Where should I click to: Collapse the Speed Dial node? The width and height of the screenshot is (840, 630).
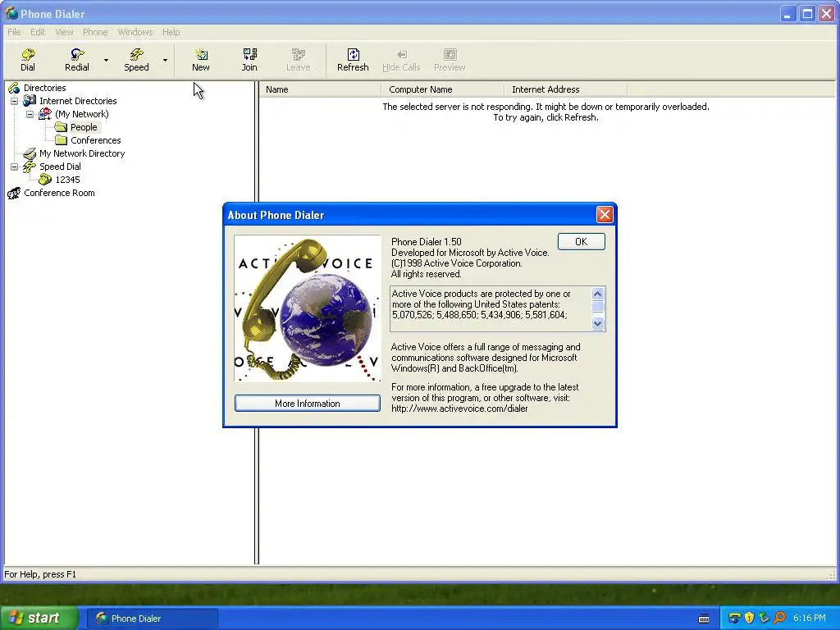[x=15, y=167]
